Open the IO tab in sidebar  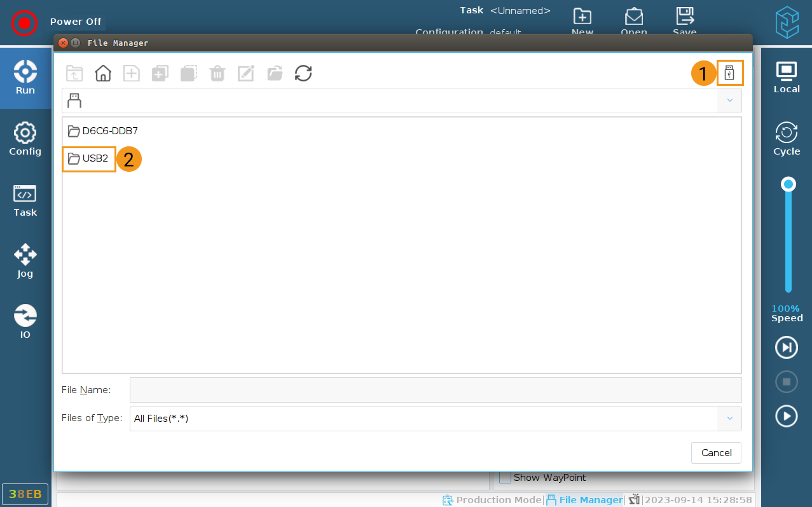tap(25, 322)
